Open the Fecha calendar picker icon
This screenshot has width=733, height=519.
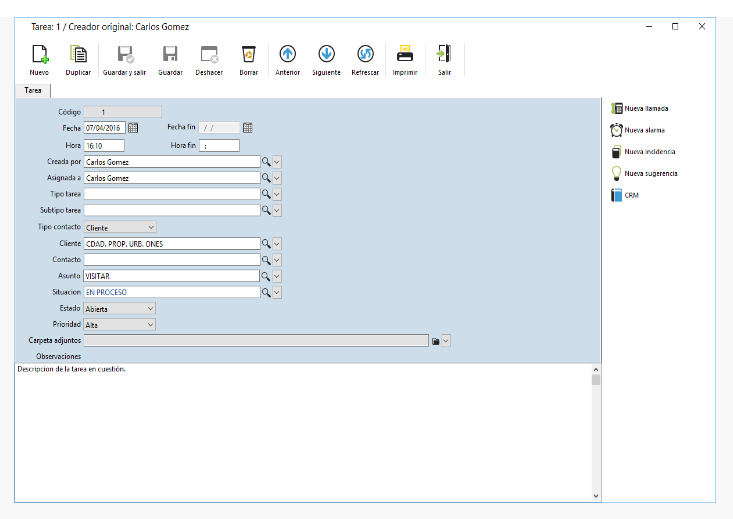(133, 128)
